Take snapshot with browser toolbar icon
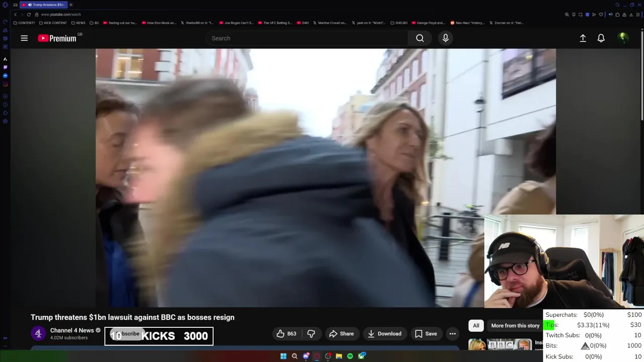Screen dimensions: 644x362 click(x=580, y=15)
